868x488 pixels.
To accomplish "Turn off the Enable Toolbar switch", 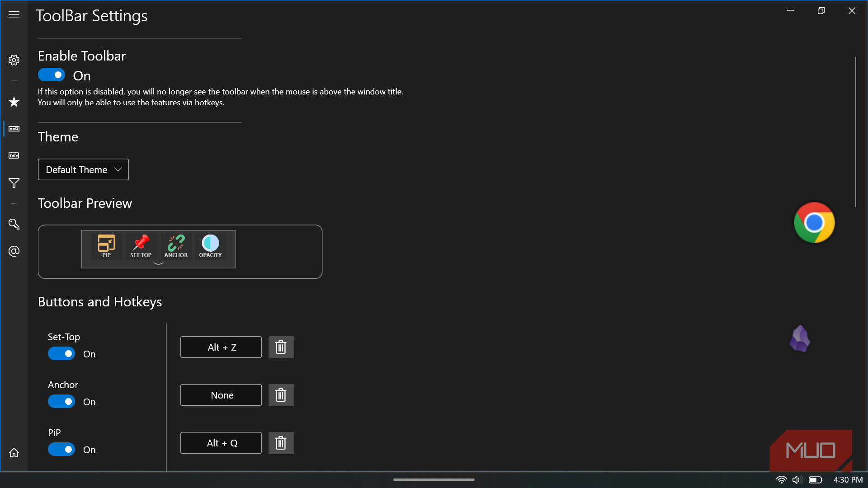I will (x=52, y=75).
